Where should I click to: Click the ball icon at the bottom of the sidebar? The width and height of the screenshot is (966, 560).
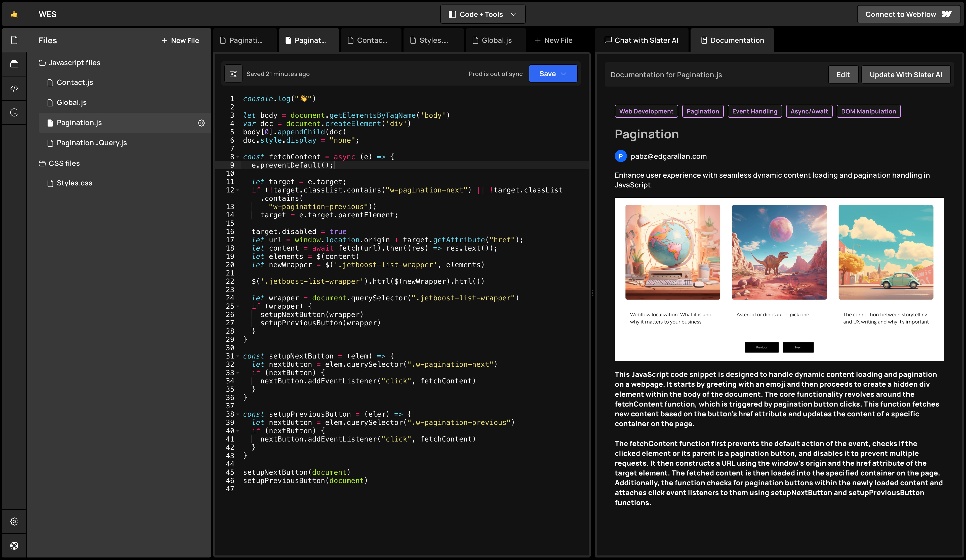coord(14,545)
